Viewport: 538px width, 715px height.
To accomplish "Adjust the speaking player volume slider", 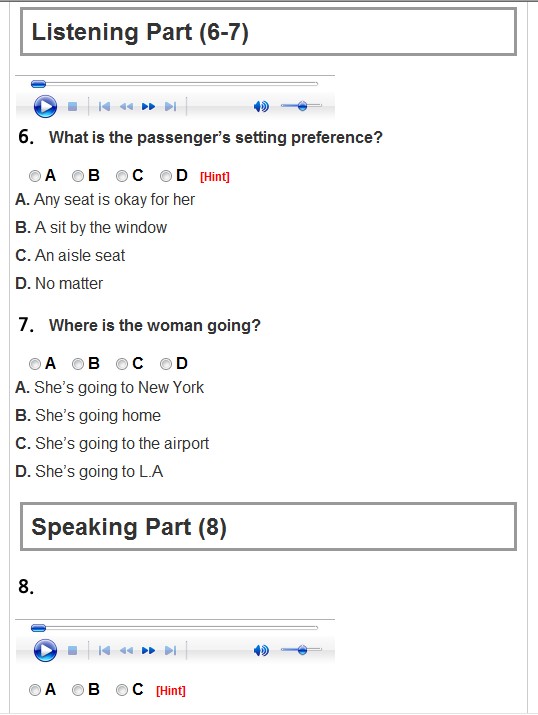I will (301, 650).
